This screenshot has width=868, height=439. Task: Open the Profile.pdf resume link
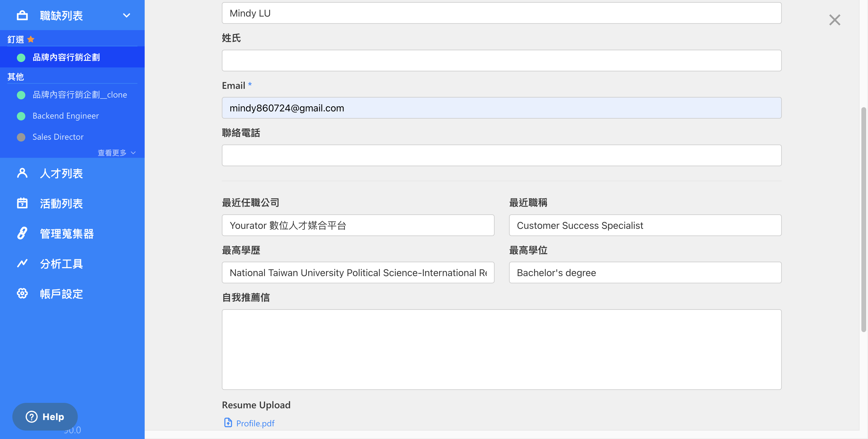(x=255, y=423)
